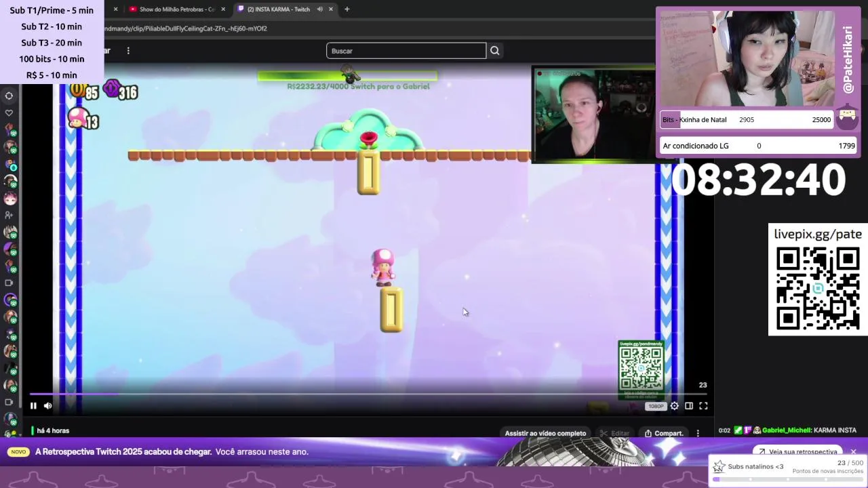Click the pink-haired channel avatar in sidebar
Screen dimensions: 868x488
(x=10, y=198)
